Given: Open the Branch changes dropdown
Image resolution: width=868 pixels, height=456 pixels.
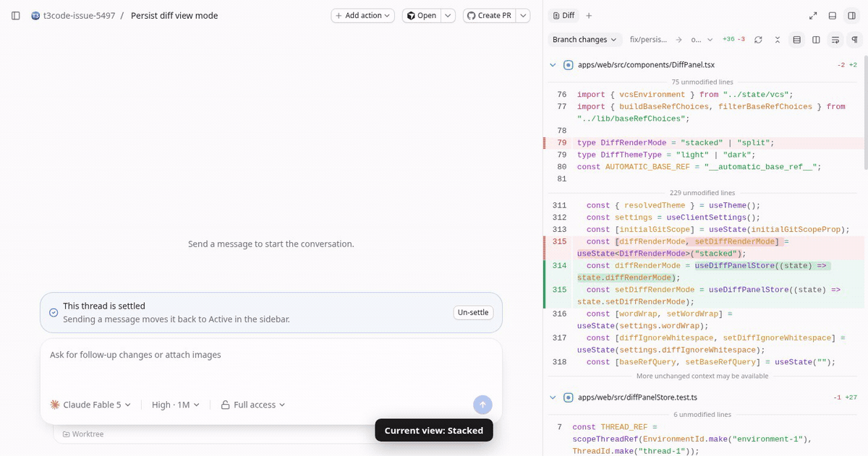Looking at the screenshot, I should (584, 40).
